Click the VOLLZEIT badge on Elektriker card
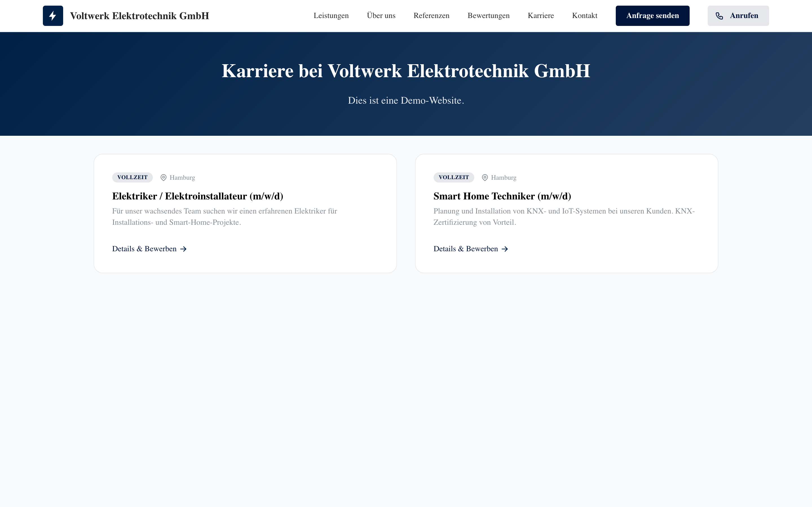Image resolution: width=812 pixels, height=507 pixels. [x=132, y=177]
